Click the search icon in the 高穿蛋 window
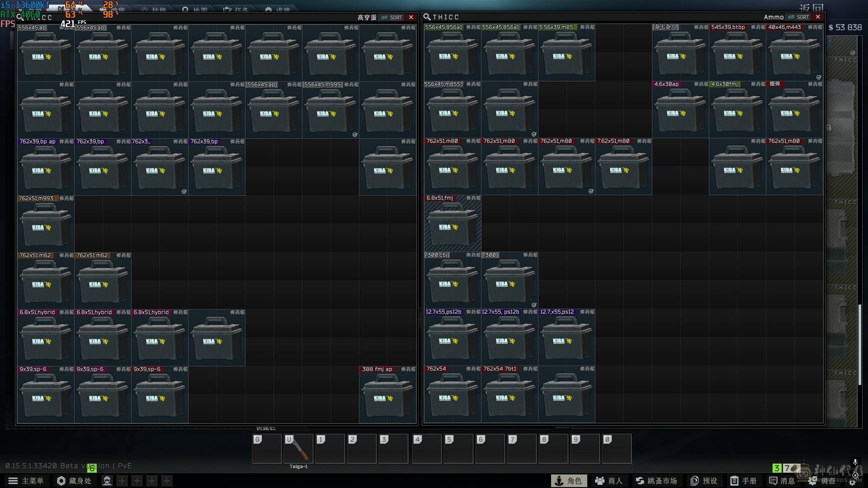This screenshot has width=868, height=488. coord(20,17)
